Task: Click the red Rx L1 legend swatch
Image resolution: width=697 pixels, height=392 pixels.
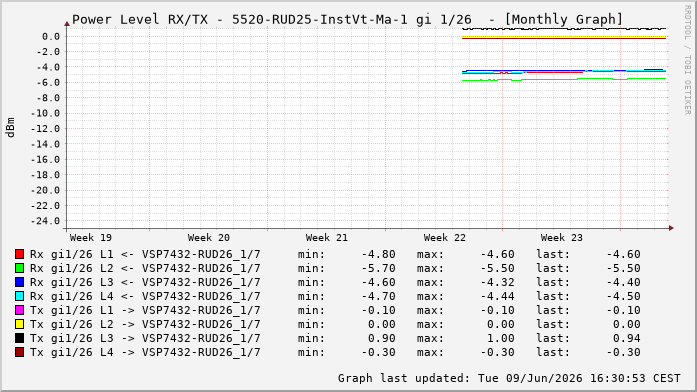Action: pyautogui.click(x=20, y=254)
